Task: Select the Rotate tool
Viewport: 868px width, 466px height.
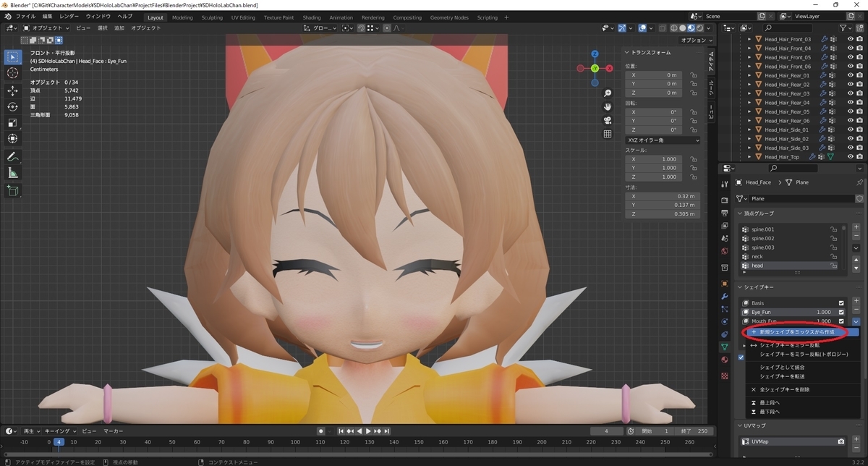Action: (12, 106)
